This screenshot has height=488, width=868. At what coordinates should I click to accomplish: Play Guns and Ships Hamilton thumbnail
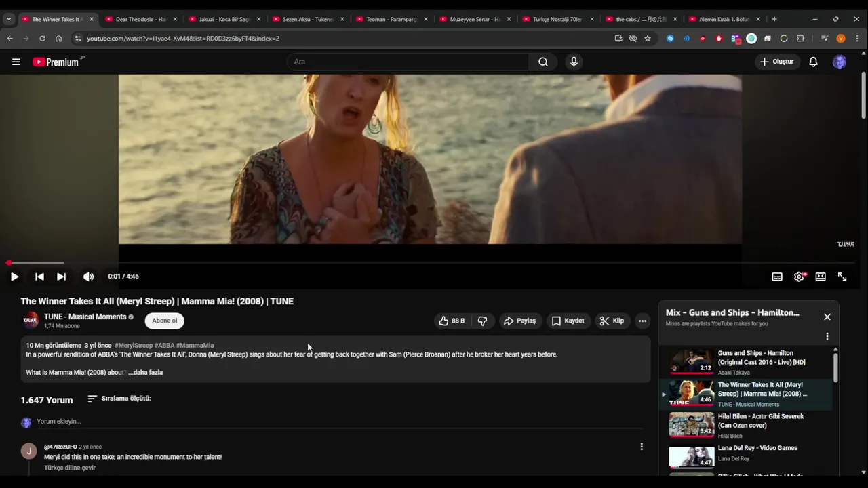692,361
